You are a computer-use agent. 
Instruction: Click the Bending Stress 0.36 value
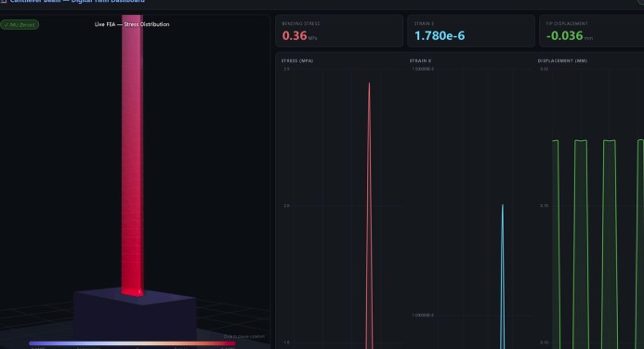295,35
